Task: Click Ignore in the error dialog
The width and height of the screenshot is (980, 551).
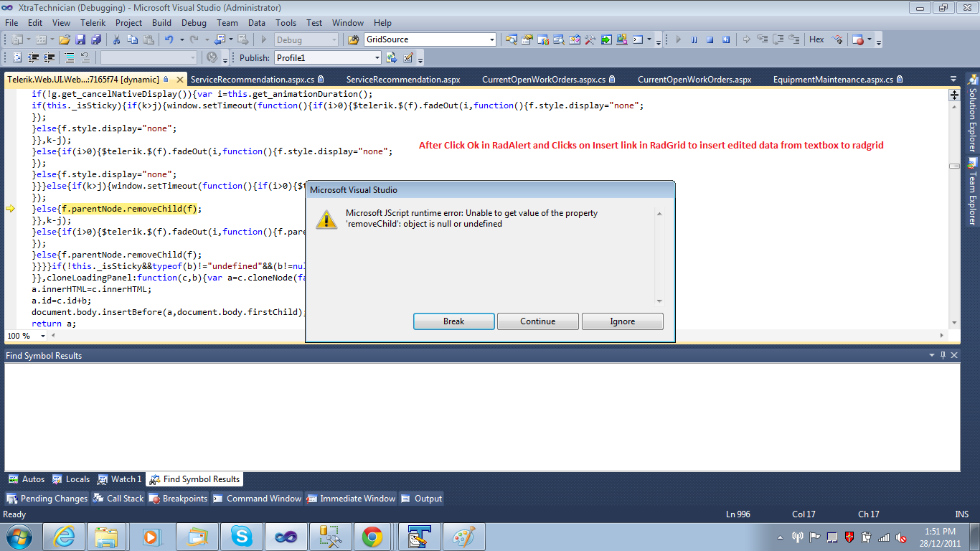Action: [623, 321]
